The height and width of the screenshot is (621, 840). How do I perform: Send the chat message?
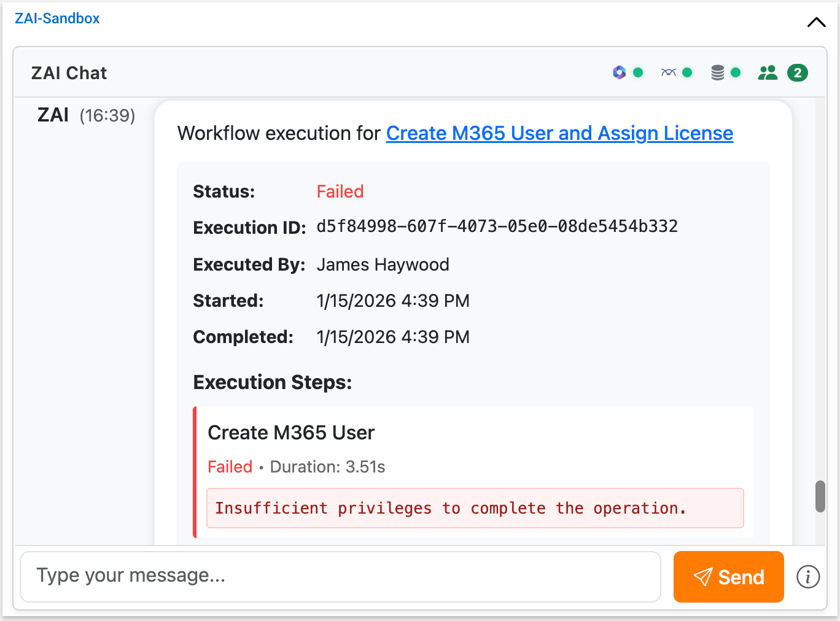(728, 576)
